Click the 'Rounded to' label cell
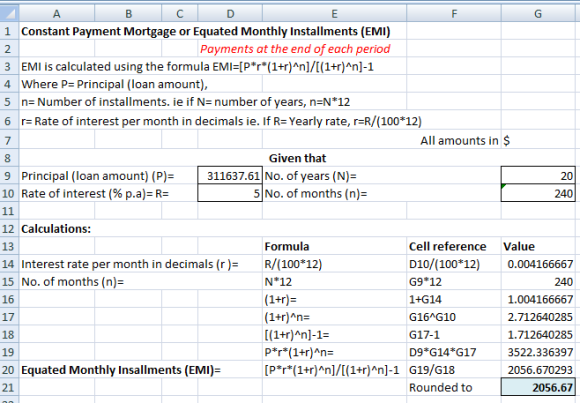580x403 pixels. point(454,387)
